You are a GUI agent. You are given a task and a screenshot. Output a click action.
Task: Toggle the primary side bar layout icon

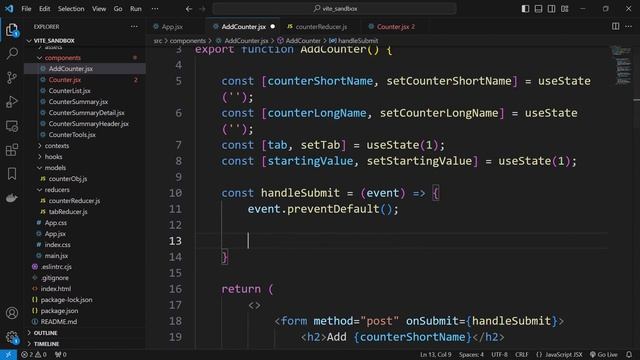[525, 9]
